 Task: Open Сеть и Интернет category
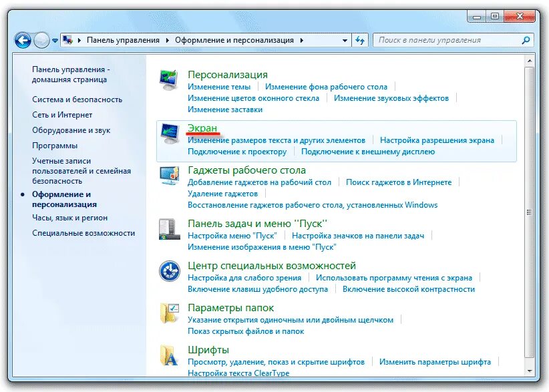(62, 115)
